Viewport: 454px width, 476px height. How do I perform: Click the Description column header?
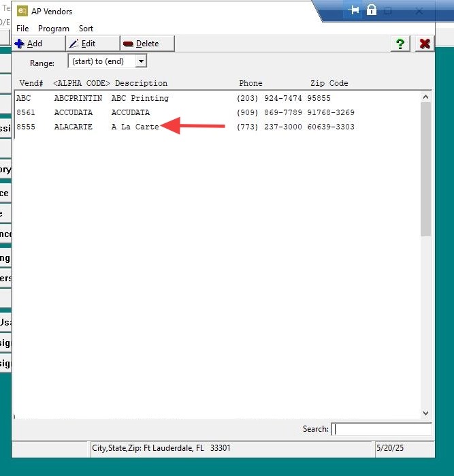click(141, 83)
